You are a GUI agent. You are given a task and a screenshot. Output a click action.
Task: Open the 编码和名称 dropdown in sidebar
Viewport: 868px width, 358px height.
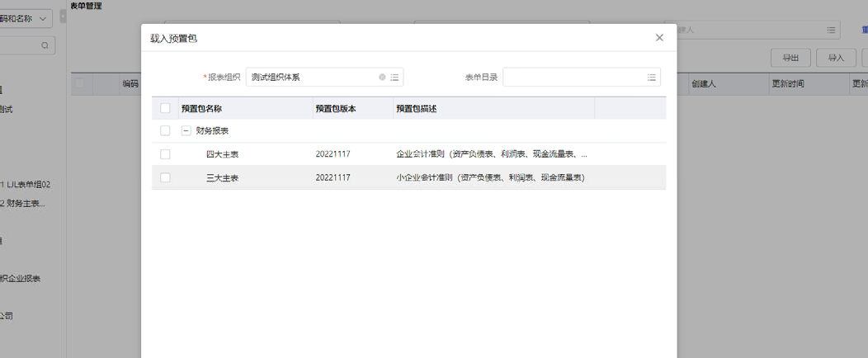click(x=26, y=18)
